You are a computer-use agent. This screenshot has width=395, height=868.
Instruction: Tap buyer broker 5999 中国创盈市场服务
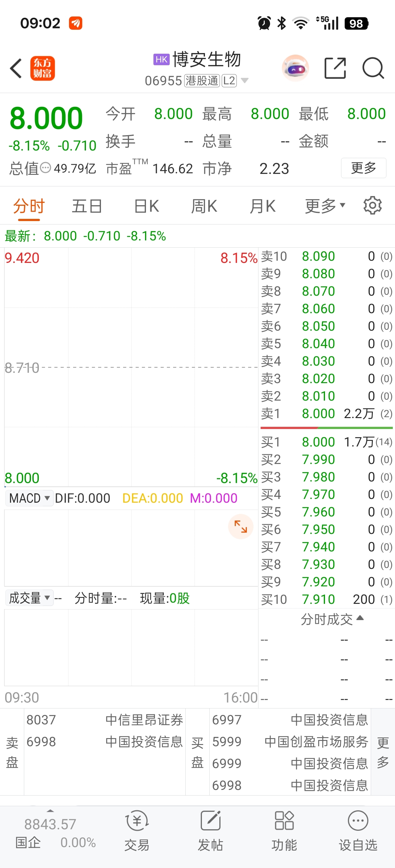(x=290, y=742)
